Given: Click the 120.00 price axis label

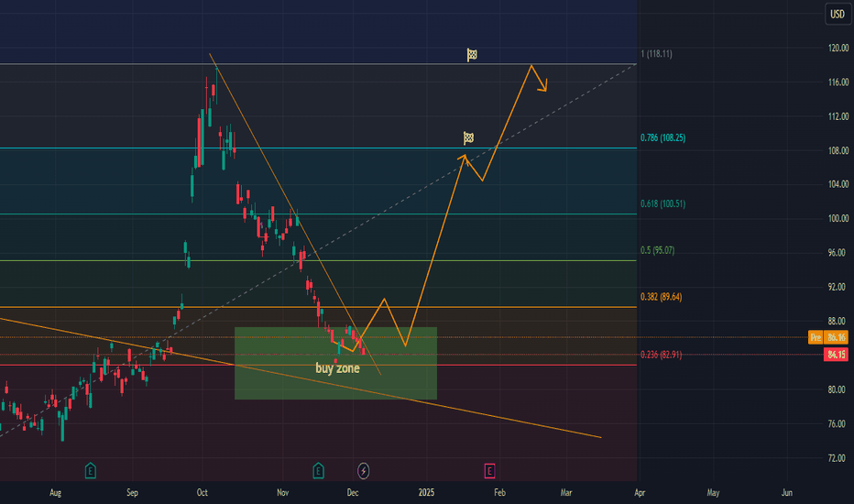Looking at the screenshot, I should [838, 48].
